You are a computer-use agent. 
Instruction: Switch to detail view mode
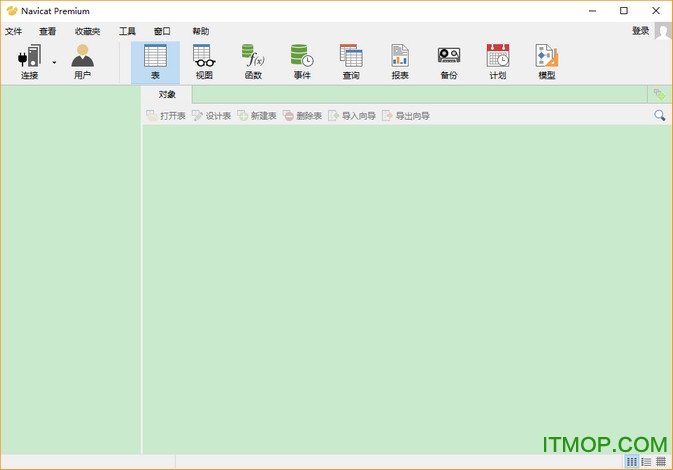[661, 461]
